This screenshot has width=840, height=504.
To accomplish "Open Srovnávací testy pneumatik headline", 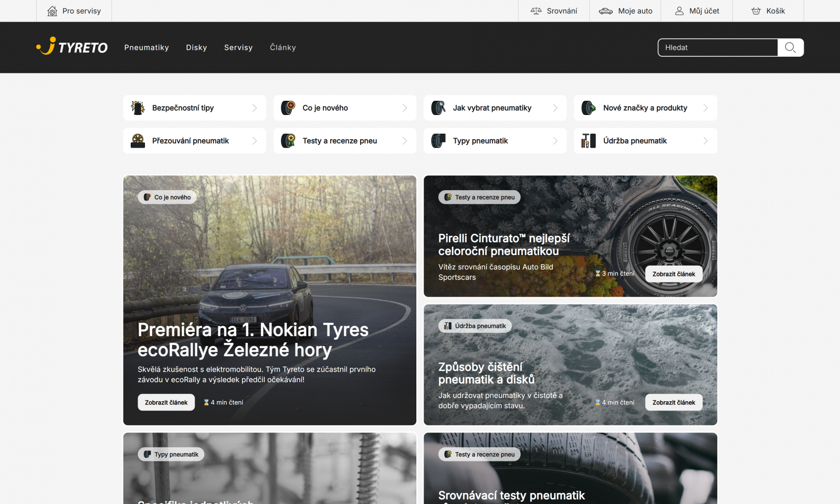I will pyautogui.click(x=511, y=495).
